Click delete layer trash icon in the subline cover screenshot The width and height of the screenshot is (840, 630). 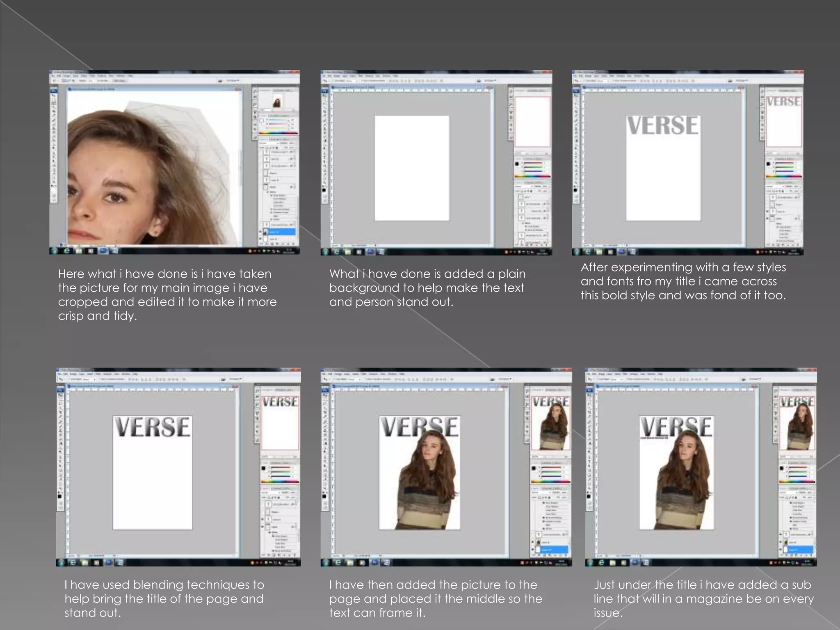[x=810, y=556]
